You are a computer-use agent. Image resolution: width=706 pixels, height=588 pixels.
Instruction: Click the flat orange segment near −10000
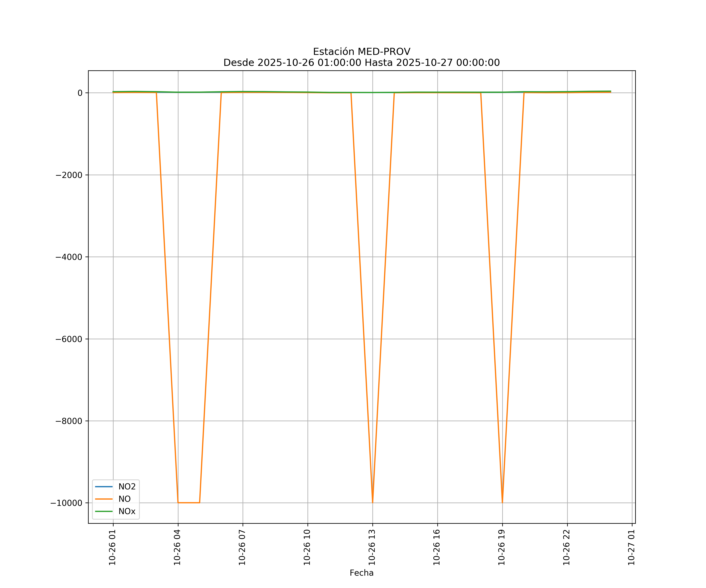189,503
